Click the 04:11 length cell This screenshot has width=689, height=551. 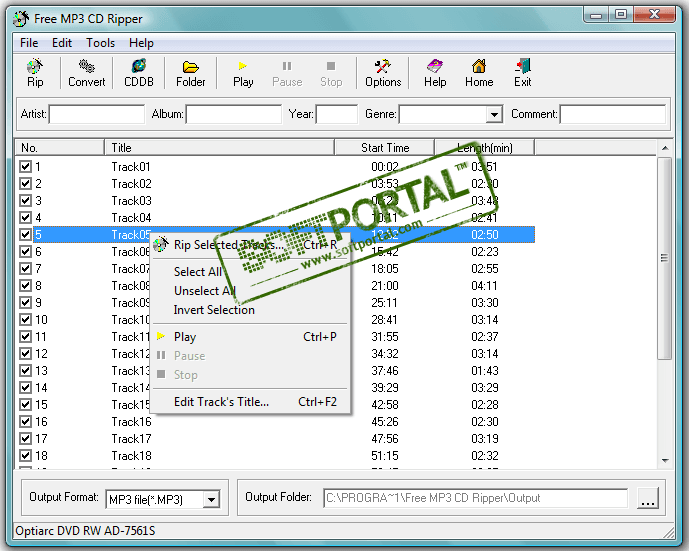(x=484, y=286)
